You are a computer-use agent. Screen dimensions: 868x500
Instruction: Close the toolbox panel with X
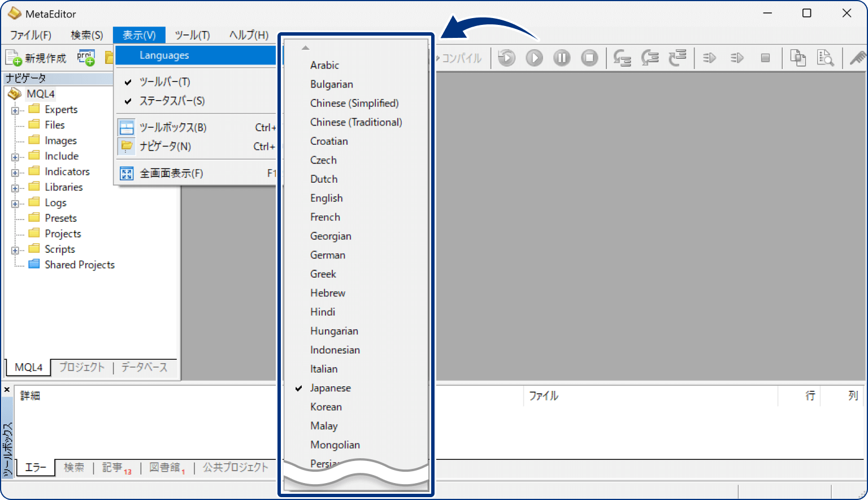coord(7,390)
